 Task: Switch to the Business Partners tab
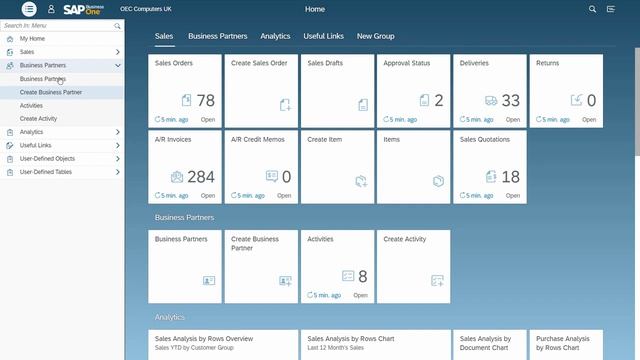pyautogui.click(x=218, y=36)
